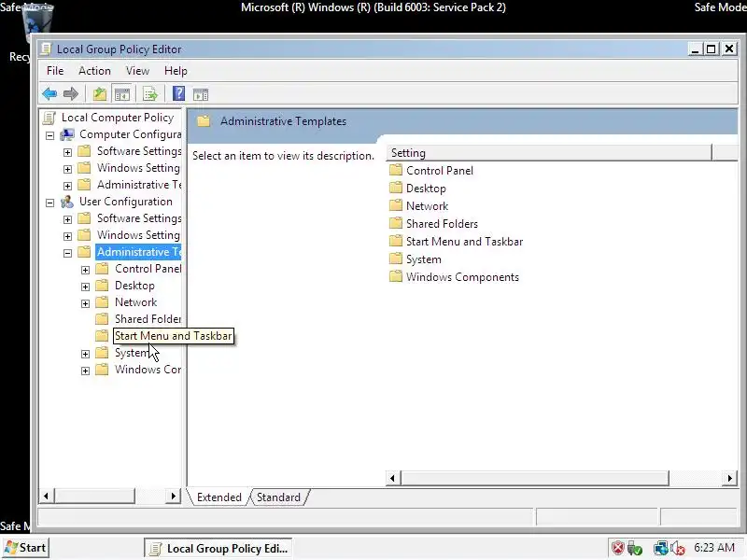Click the Local Computer Policy root icon

49,118
